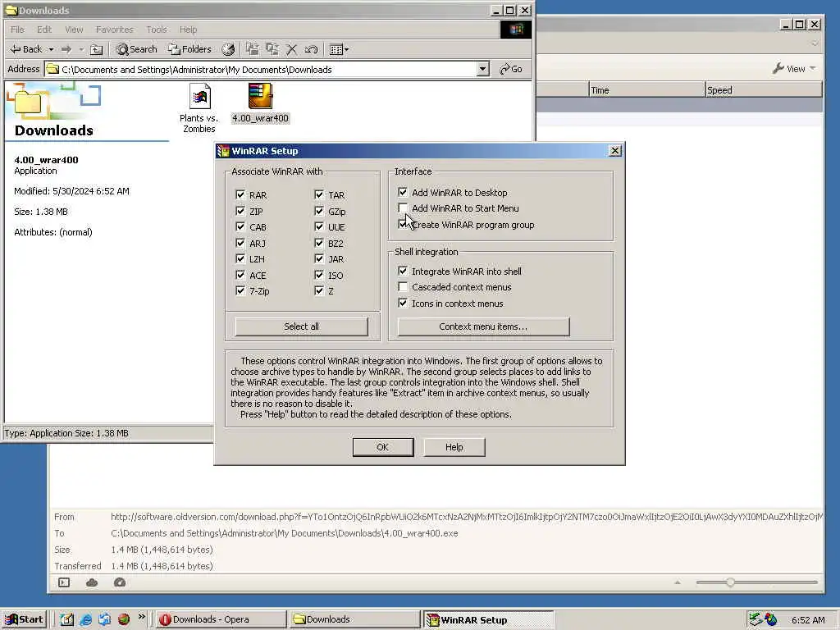Open Search in the Explorer toolbar
840x630 pixels.
pos(137,49)
